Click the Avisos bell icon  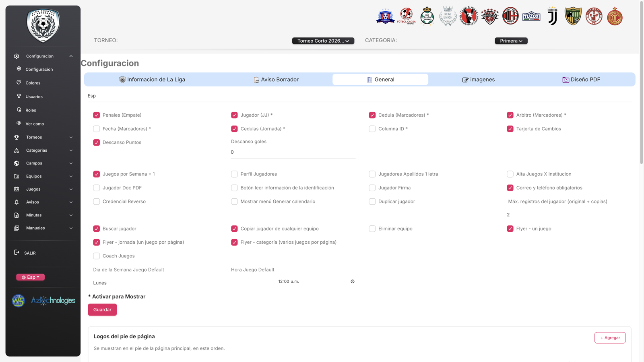[x=17, y=202]
